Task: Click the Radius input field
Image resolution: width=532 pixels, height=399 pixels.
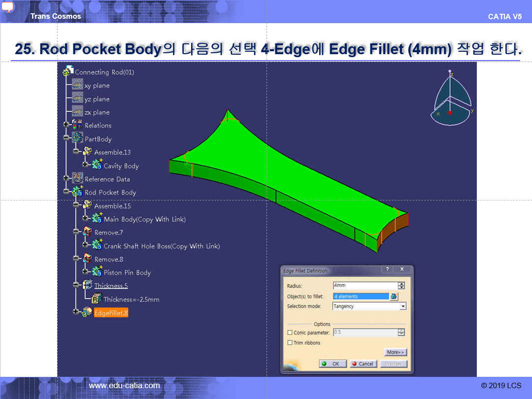Action: [365, 286]
